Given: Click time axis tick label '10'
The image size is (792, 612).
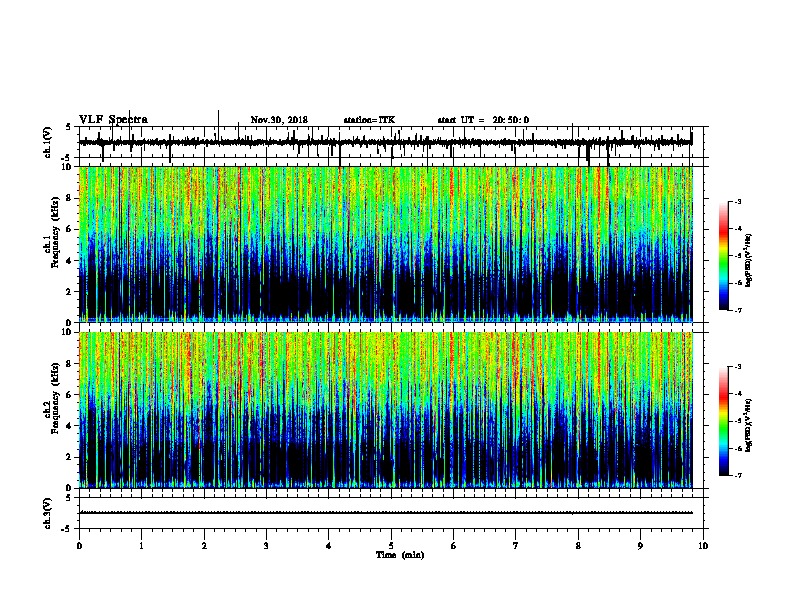Looking at the screenshot, I should [703, 546].
